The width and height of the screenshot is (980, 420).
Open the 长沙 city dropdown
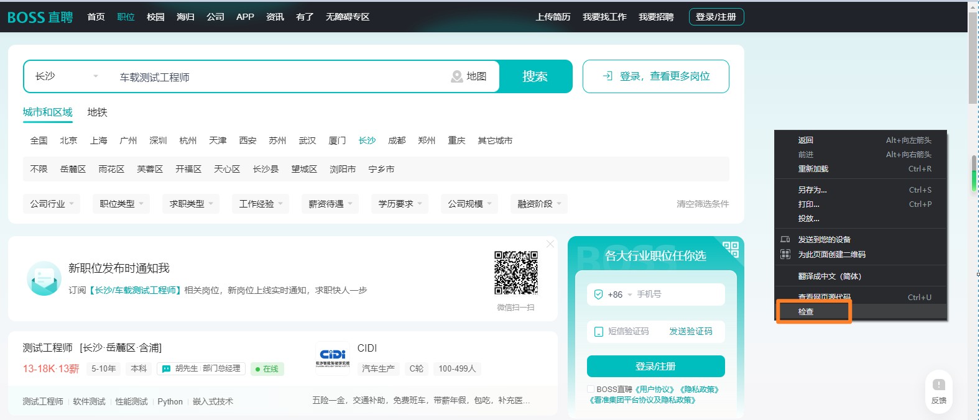67,76
